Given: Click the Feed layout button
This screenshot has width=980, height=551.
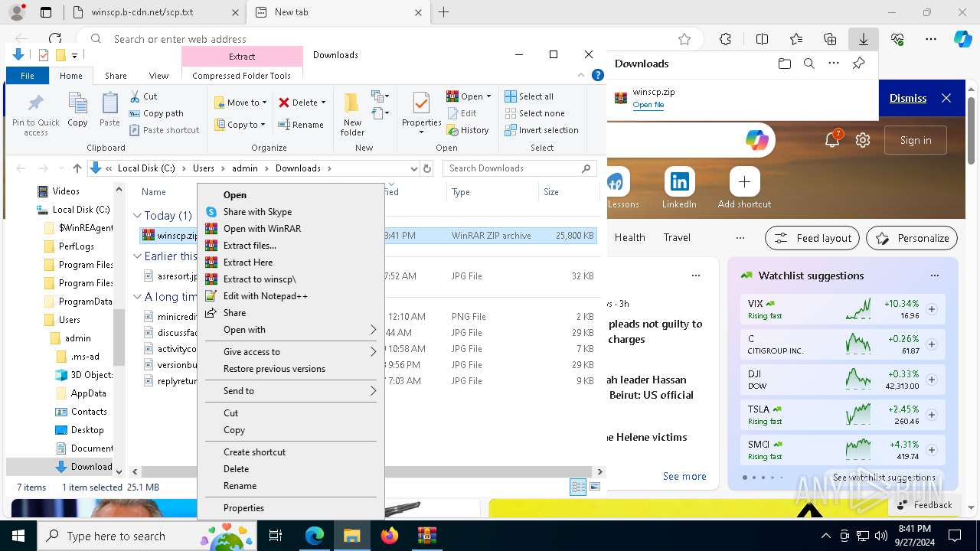Looking at the screenshot, I should tap(813, 238).
